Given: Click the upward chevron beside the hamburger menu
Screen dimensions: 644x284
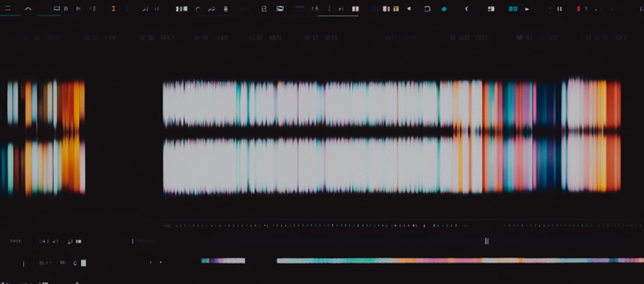Looking at the screenshot, I should [x=28, y=9].
